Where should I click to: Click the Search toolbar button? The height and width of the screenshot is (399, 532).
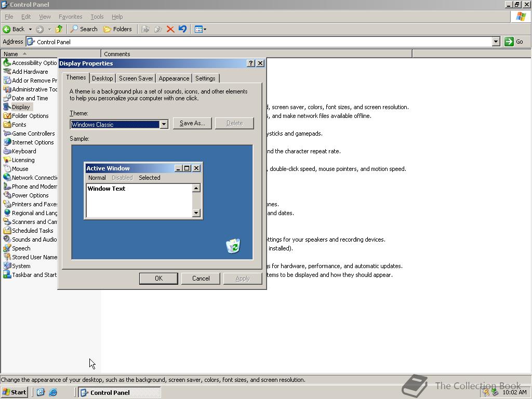(84, 29)
